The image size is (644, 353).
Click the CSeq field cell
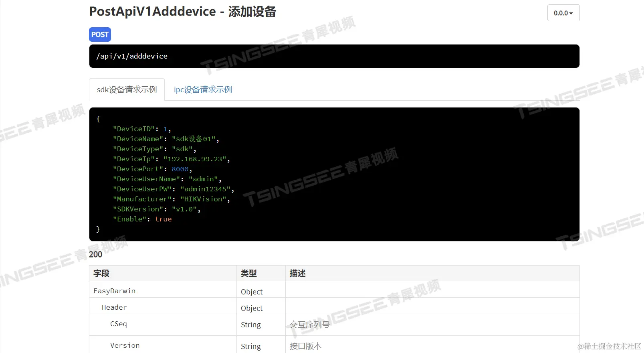pos(163,325)
